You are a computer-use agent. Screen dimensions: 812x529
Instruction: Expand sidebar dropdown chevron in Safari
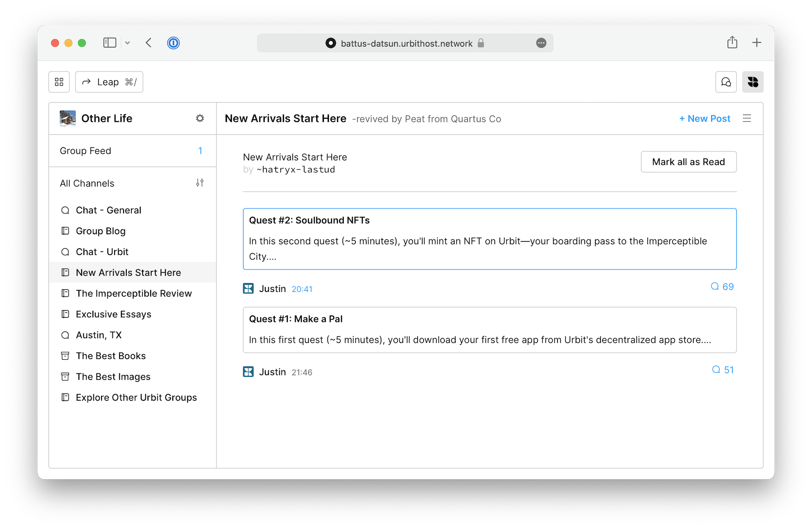click(x=128, y=43)
